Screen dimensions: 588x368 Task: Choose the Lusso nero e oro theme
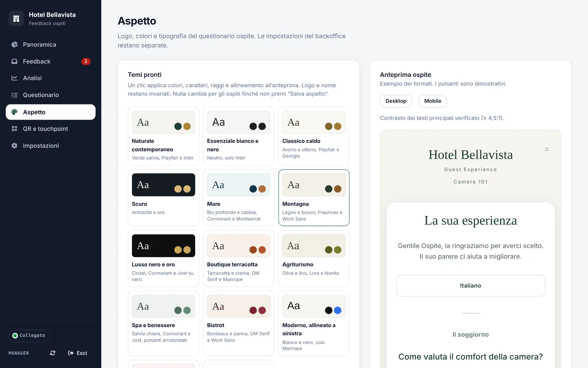[164, 259]
